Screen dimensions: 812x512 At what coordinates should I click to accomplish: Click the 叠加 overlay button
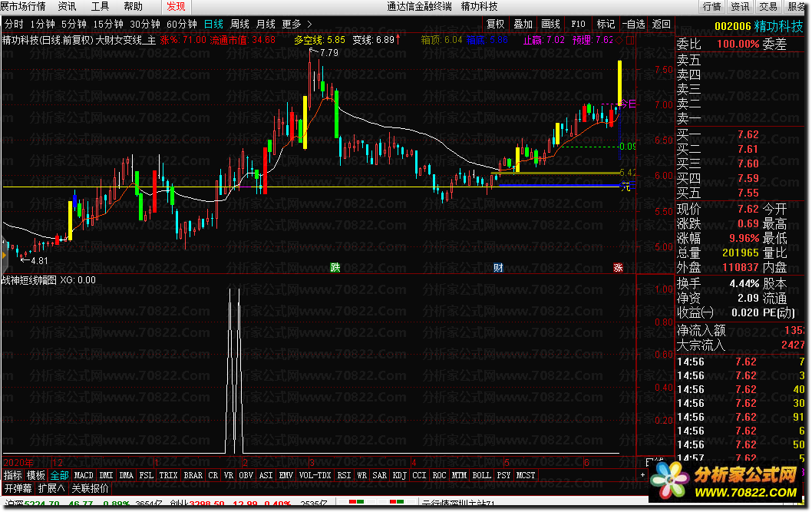pos(523,25)
